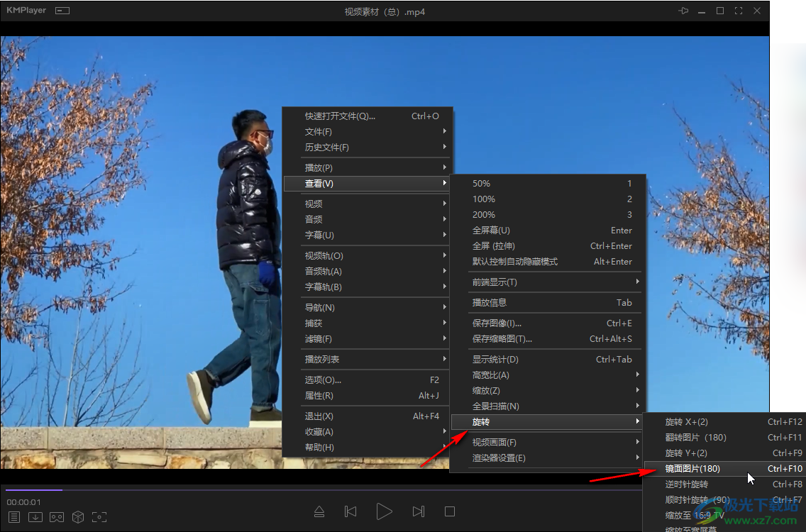Open the 播放列表 submenu
The height and width of the screenshot is (532, 806).
tap(367, 360)
